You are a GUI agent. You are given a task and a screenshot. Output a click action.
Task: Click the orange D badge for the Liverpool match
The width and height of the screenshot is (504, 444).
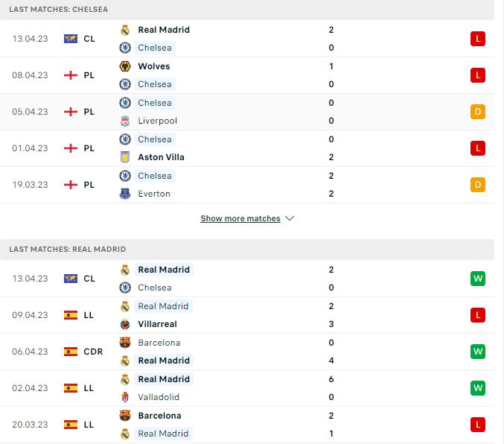(x=478, y=112)
